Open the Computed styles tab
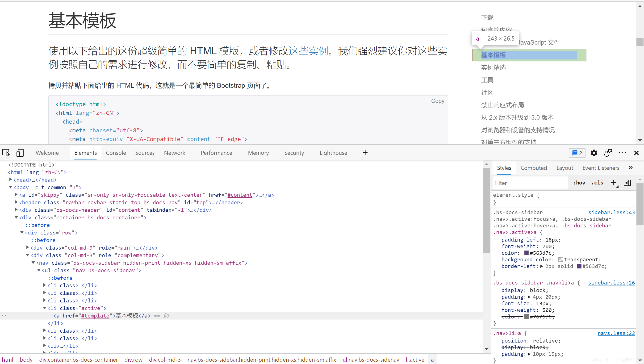Screen dimensions: 644x364 (534, 168)
